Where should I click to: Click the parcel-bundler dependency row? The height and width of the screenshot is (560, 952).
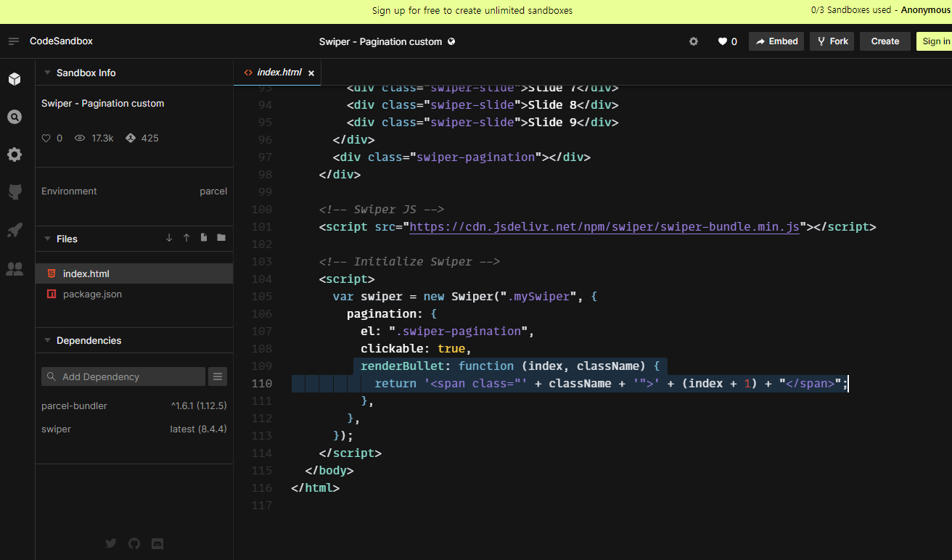[x=134, y=405]
